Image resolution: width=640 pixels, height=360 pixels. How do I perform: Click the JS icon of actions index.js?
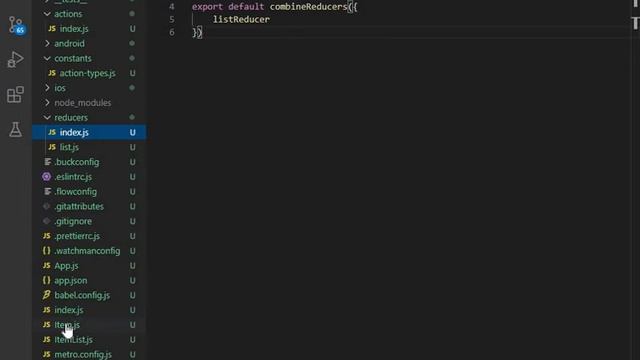pyautogui.click(x=52, y=28)
